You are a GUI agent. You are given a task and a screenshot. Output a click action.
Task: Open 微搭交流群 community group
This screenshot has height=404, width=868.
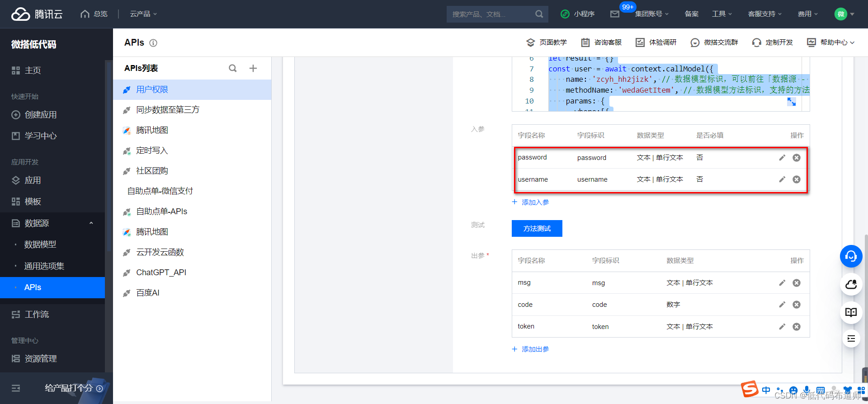[714, 42]
